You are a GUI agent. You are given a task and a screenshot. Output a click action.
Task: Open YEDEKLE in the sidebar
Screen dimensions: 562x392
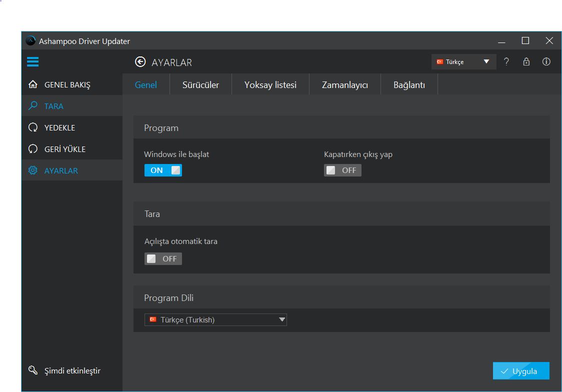click(72, 127)
